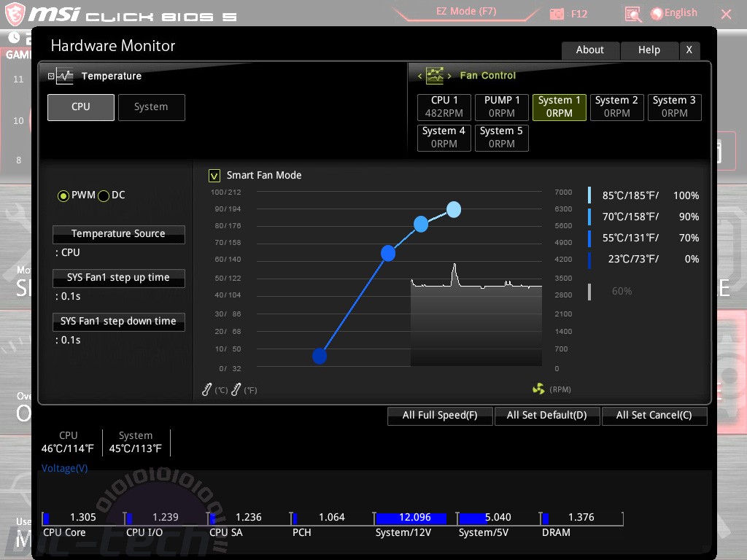Select the PWM radio button
The width and height of the screenshot is (747, 560).
pos(63,195)
